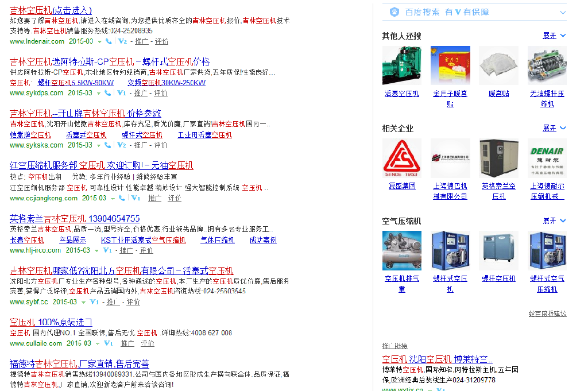
Task: Open dropdown arrow after www.sykdps.com date
Action: (99, 94)
